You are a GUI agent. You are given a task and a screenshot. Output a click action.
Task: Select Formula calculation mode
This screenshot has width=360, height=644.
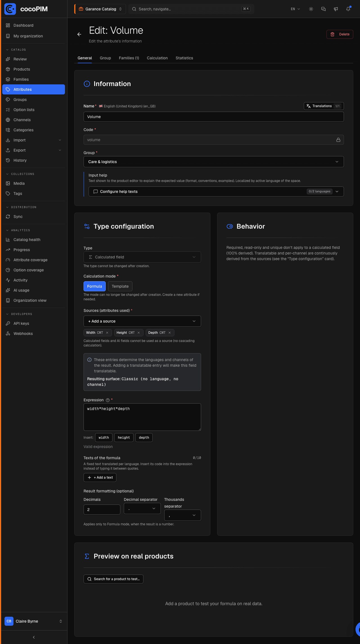click(x=94, y=286)
